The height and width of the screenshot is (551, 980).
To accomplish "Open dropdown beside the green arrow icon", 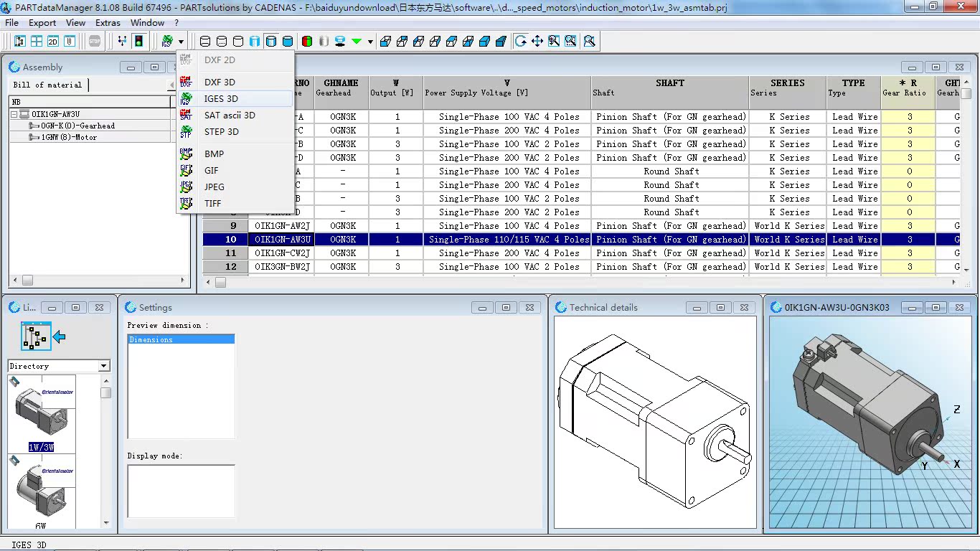I will [370, 42].
